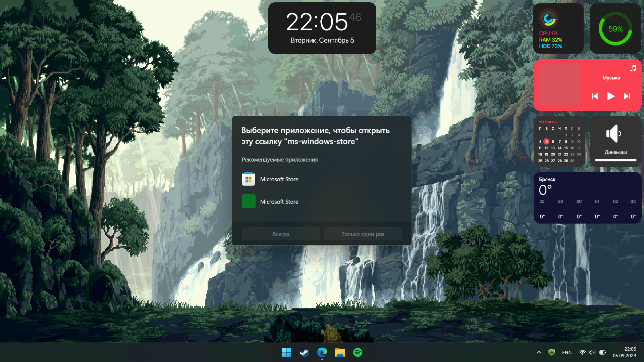The image size is (644, 362).
Task: Click the album art placeholder in music widget
Action: [x=559, y=85]
